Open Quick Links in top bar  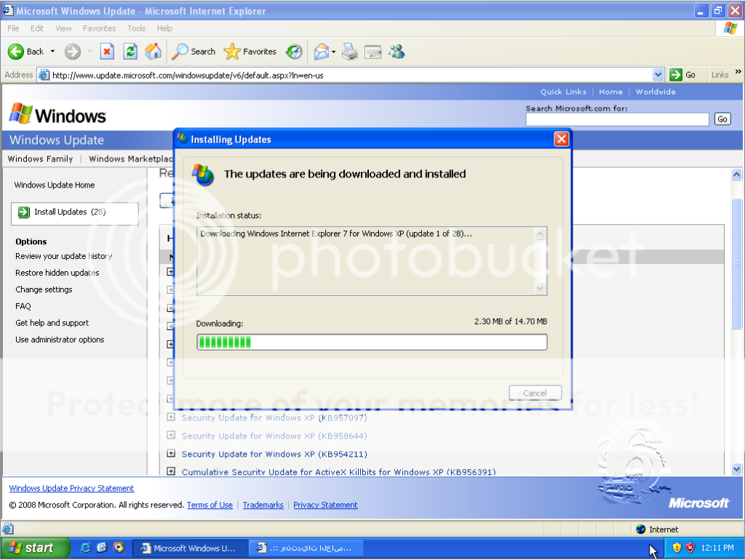[x=563, y=92]
